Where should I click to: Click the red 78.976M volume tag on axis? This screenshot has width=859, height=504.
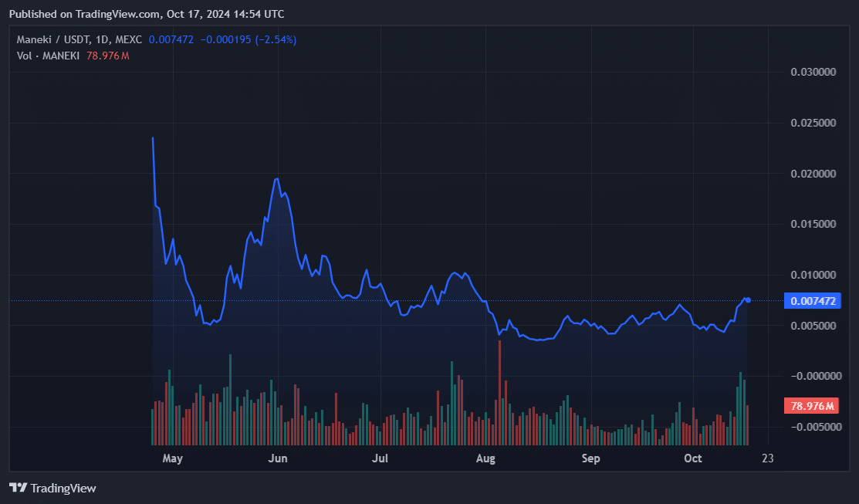(x=811, y=406)
